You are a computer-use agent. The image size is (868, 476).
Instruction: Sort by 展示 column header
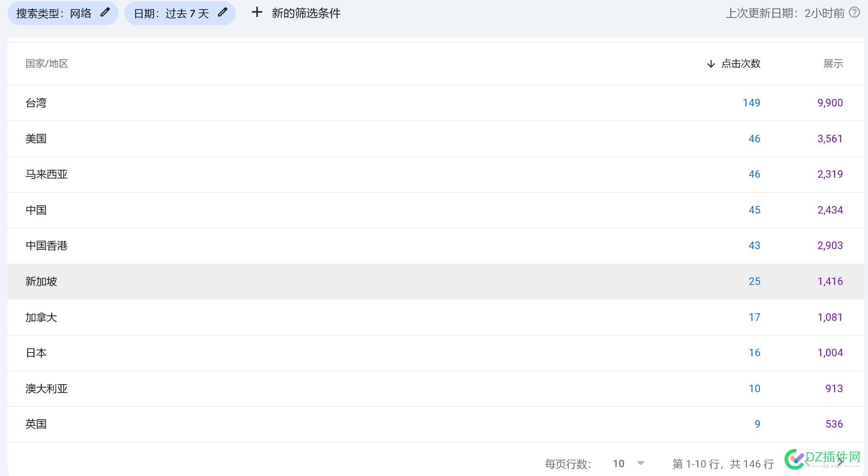coord(833,64)
